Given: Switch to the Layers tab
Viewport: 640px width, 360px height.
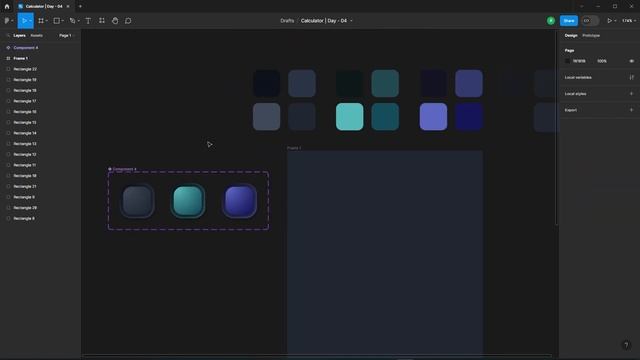Looking at the screenshot, I should pyautogui.click(x=19, y=36).
